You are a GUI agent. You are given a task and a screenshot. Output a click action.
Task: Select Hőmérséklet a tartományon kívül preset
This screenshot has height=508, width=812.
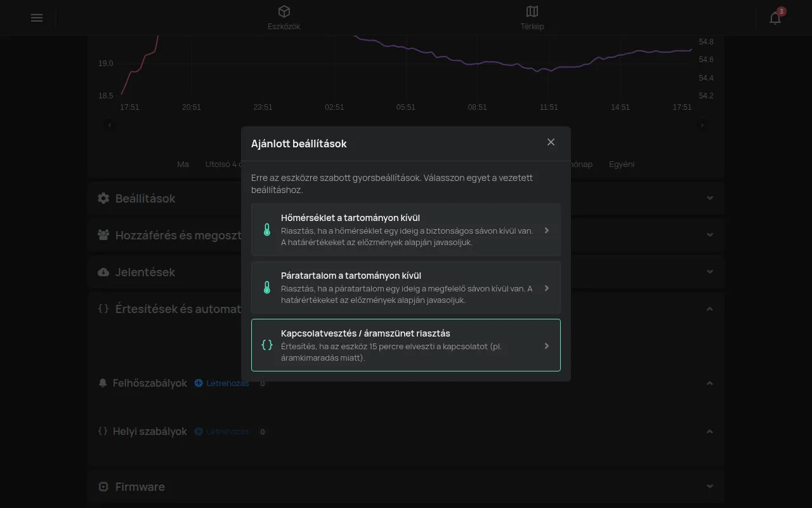pyautogui.click(x=406, y=229)
